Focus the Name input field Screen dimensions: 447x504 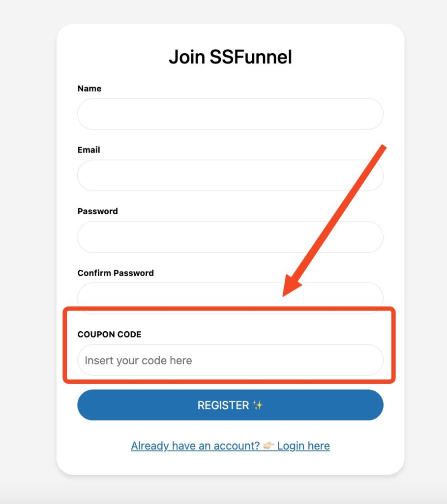[x=230, y=114]
